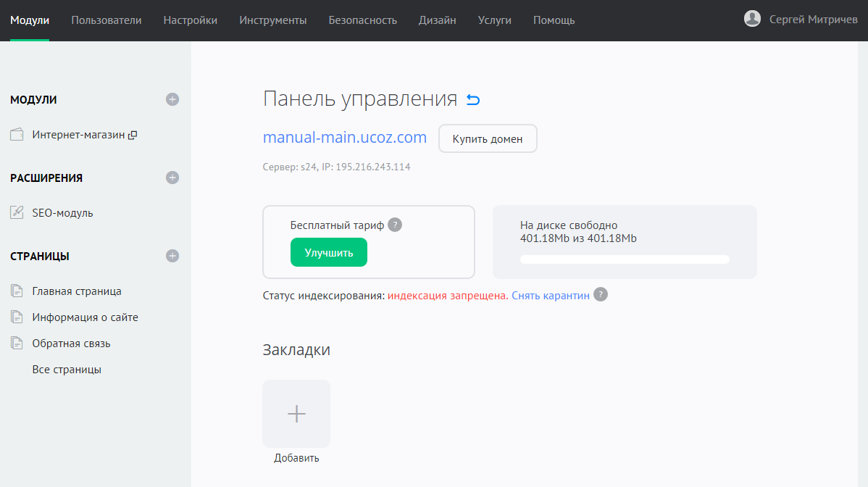This screenshot has height=487, width=868.
Task: Click the question mark icon after Снять карантин
Action: (x=601, y=295)
